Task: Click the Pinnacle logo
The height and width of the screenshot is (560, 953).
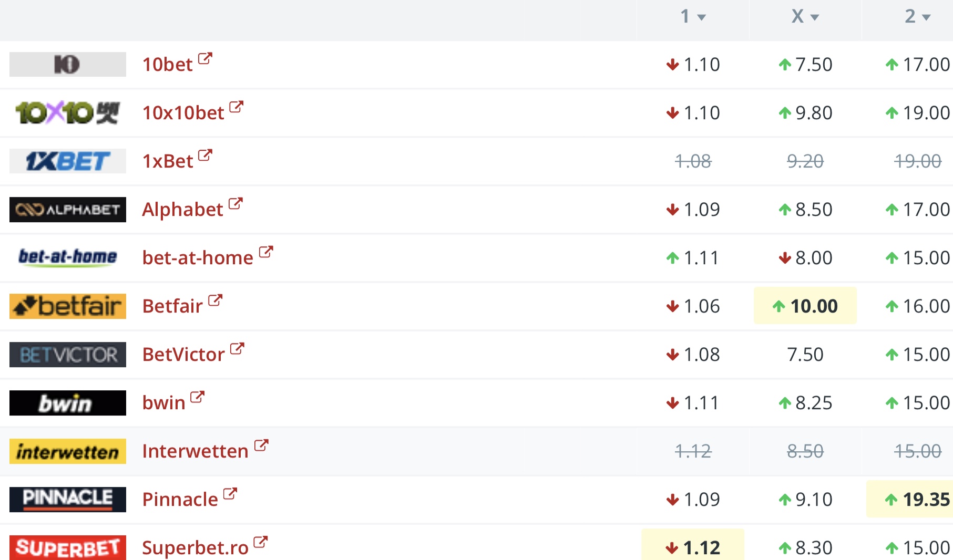Action: click(68, 499)
